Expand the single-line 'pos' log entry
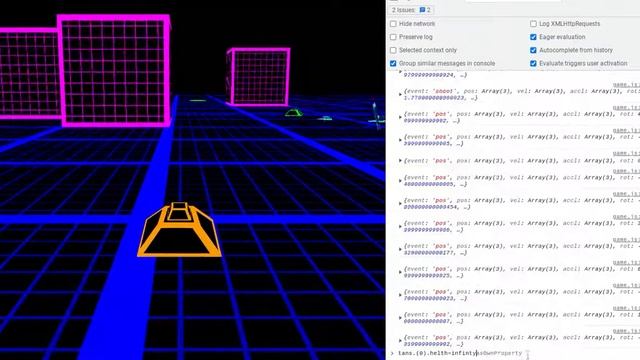The image size is (640, 360). click(x=400, y=160)
